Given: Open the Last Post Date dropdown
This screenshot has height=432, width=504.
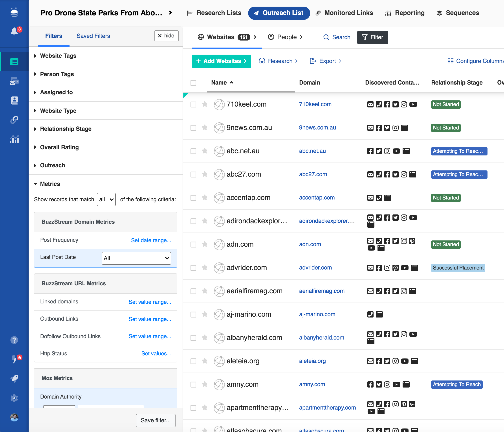Looking at the screenshot, I should point(136,258).
